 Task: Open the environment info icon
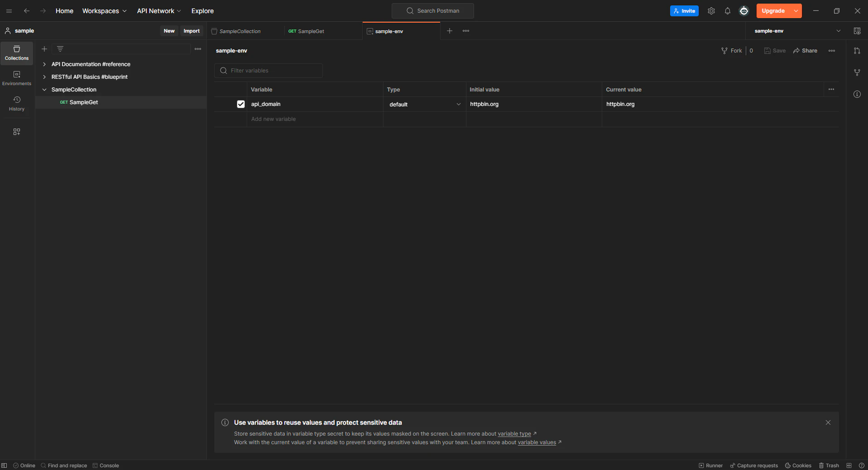[857, 94]
